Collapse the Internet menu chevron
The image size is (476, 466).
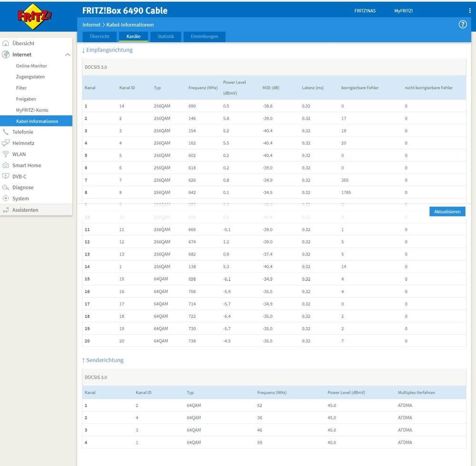coord(67,55)
